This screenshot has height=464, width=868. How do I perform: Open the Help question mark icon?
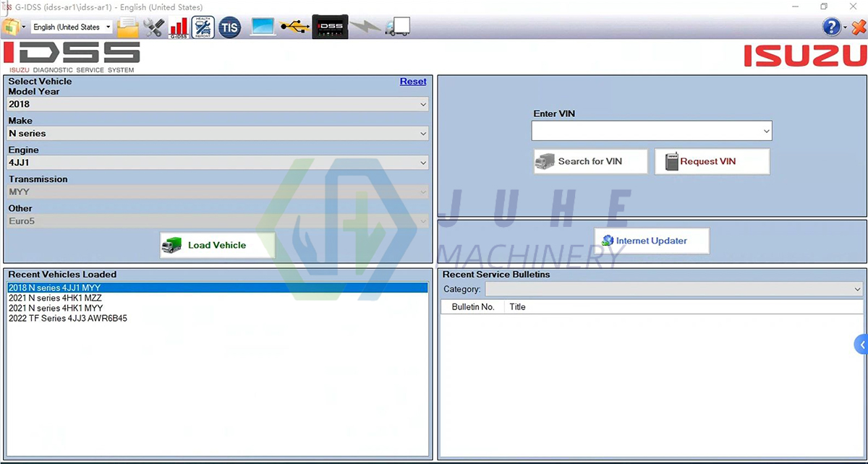[x=831, y=27]
